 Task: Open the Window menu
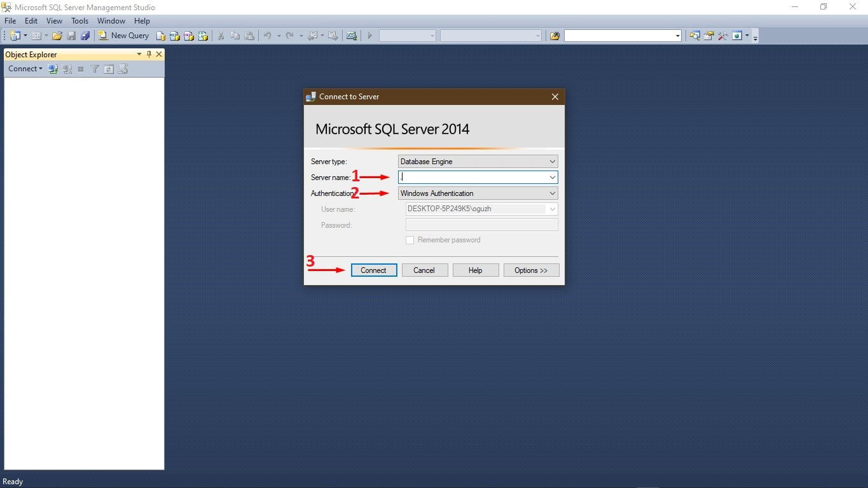pos(111,21)
